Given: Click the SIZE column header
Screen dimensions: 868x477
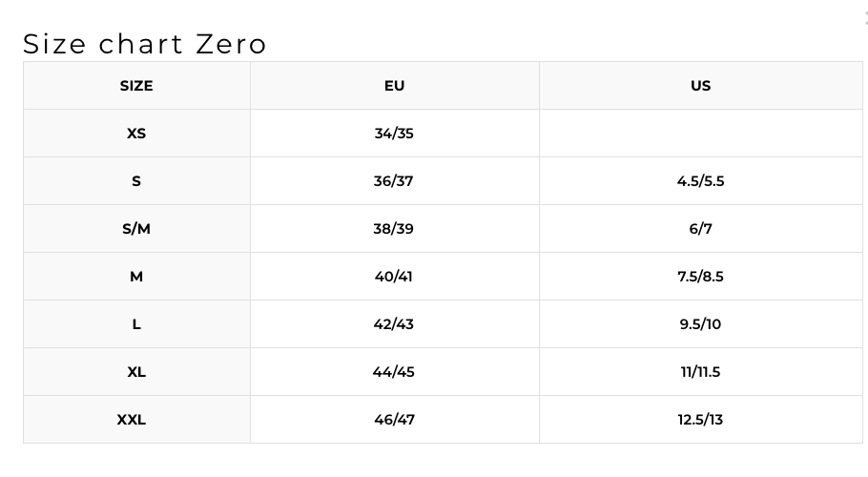Looking at the screenshot, I should coord(136,86).
